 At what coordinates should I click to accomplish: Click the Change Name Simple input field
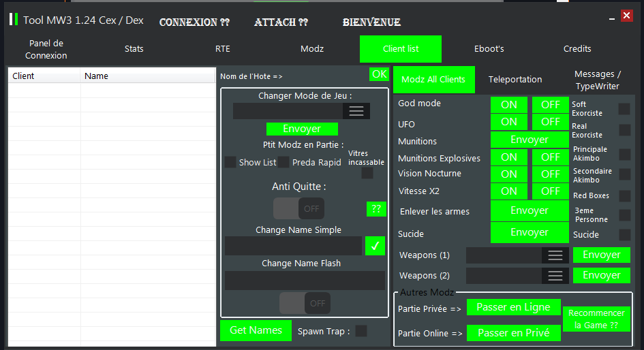pos(293,246)
